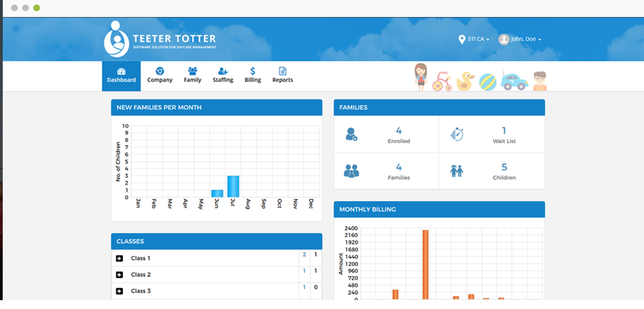This screenshot has height=309, width=644.
Task: Click the Class 1 label
Action: point(140,259)
